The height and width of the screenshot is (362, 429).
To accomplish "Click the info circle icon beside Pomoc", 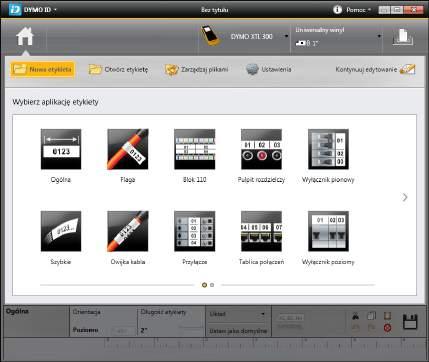I will click(x=337, y=10).
